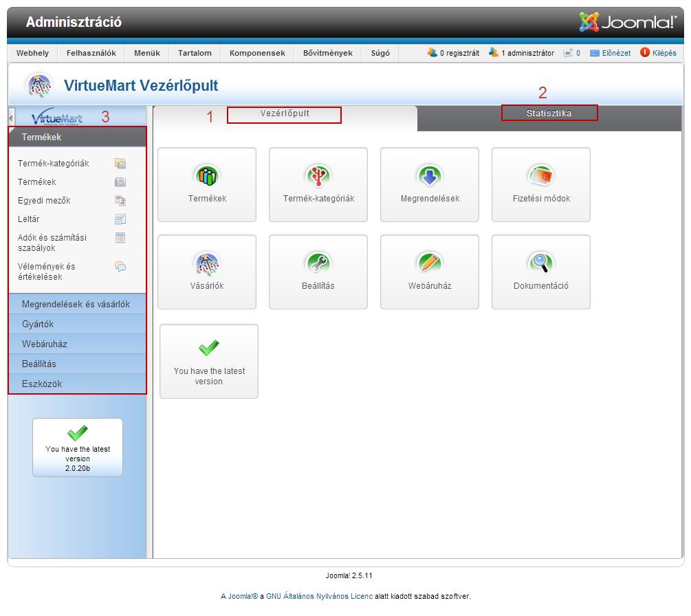Open the Joomla!® footer link
Viewport: 691px width, 616px height.
click(x=243, y=596)
